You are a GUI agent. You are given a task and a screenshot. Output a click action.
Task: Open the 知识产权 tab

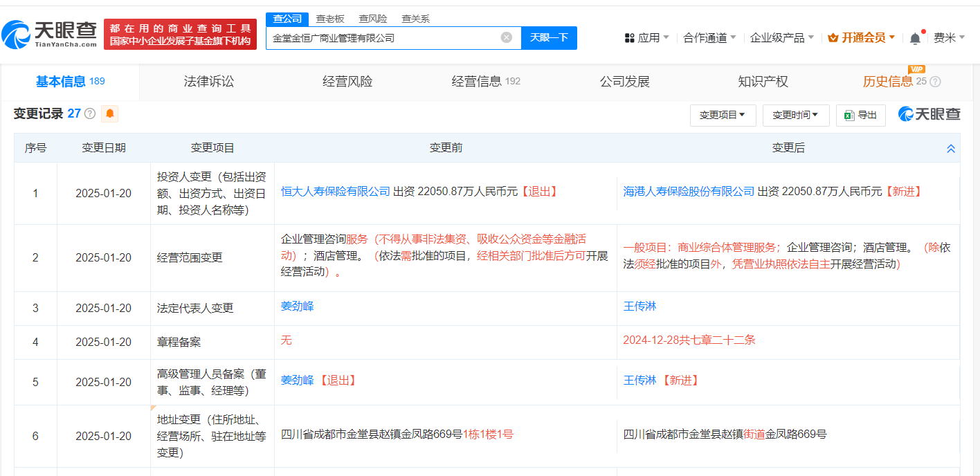pos(763,82)
